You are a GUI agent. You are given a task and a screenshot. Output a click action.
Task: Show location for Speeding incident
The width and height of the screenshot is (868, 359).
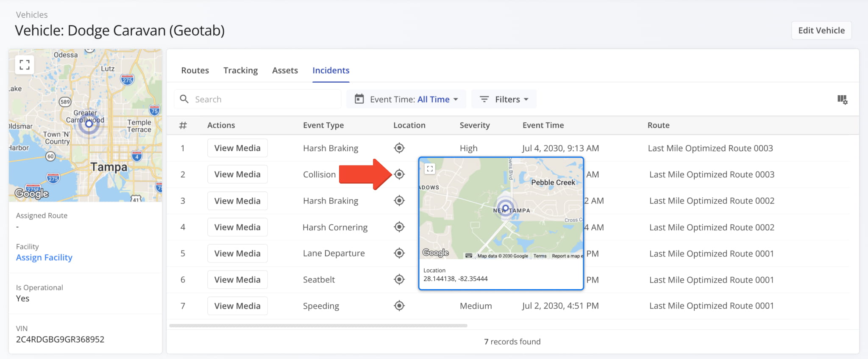point(399,306)
